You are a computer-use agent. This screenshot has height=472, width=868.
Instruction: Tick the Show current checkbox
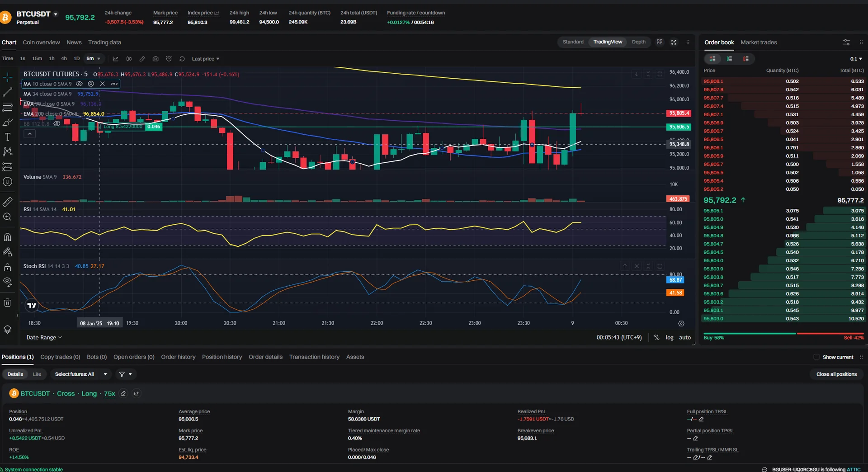coord(816,357)
